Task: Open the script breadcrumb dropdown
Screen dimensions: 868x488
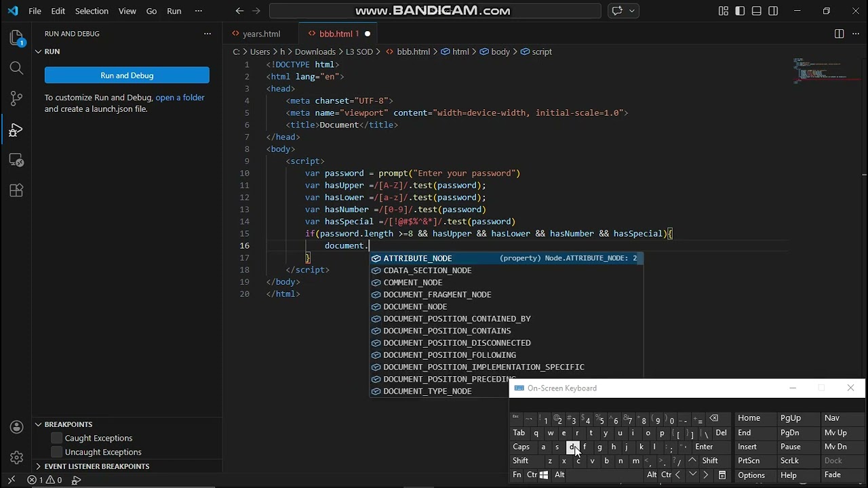Action: (x=536, y=52)
